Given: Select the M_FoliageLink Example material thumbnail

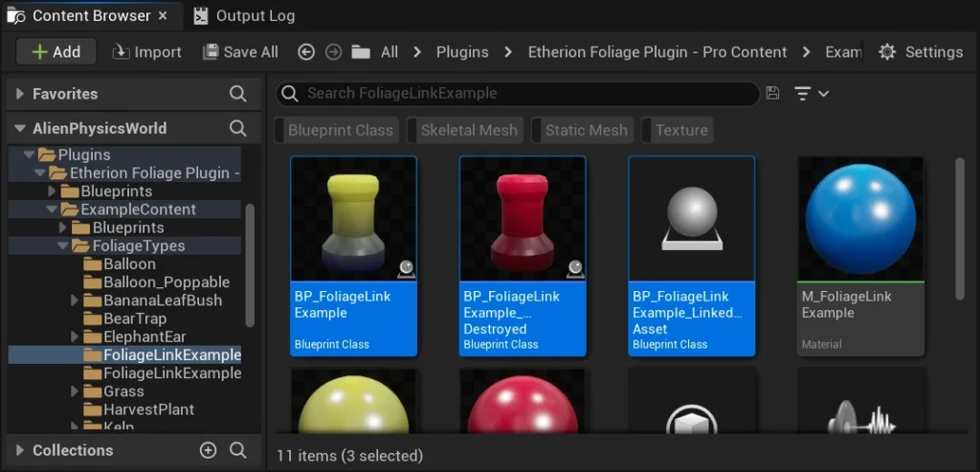Looking at the screenshot, I should (860, 220).
